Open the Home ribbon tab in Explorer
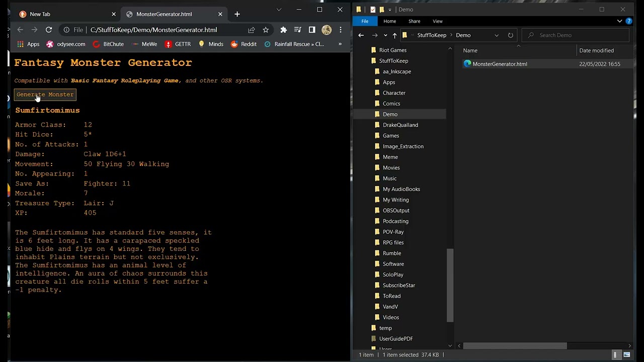Image resolution: width=644 pixels, height=362 pixels. point(390,21)
